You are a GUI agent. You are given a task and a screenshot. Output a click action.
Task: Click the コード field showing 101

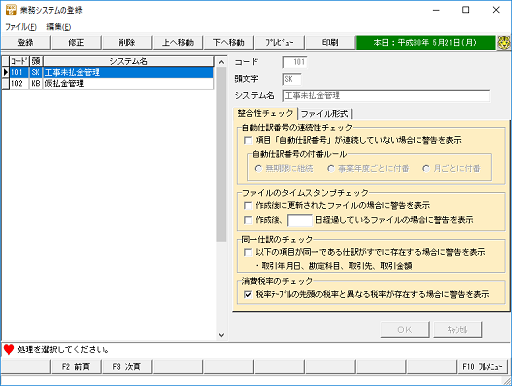tap(295, 62)
